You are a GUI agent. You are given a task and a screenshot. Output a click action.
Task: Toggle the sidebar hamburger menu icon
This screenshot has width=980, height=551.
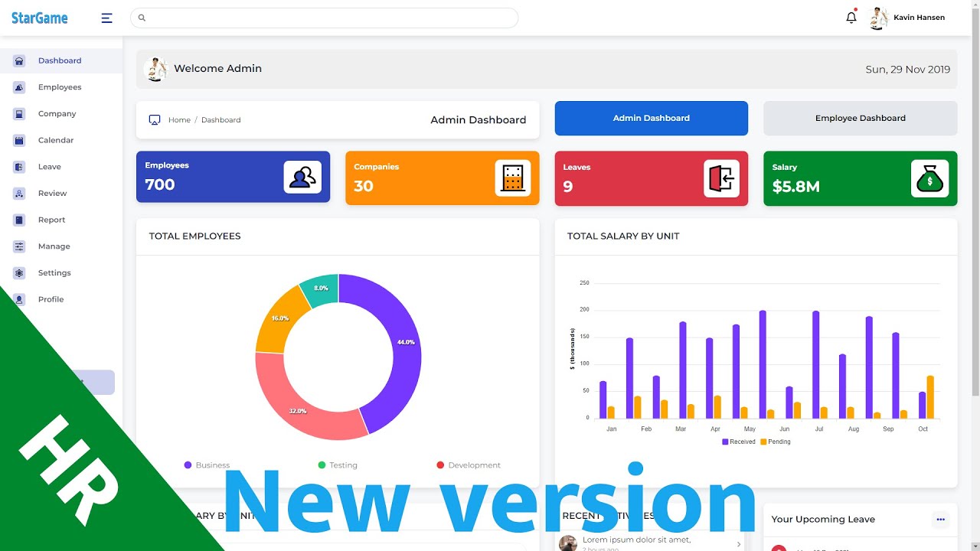106,18
